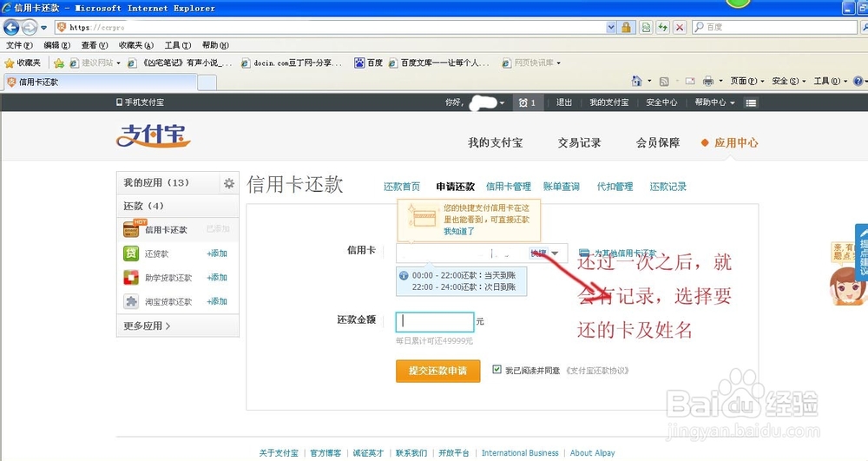Click the 安全中心 link
The image size is (868, 461).
click(661, 102)
